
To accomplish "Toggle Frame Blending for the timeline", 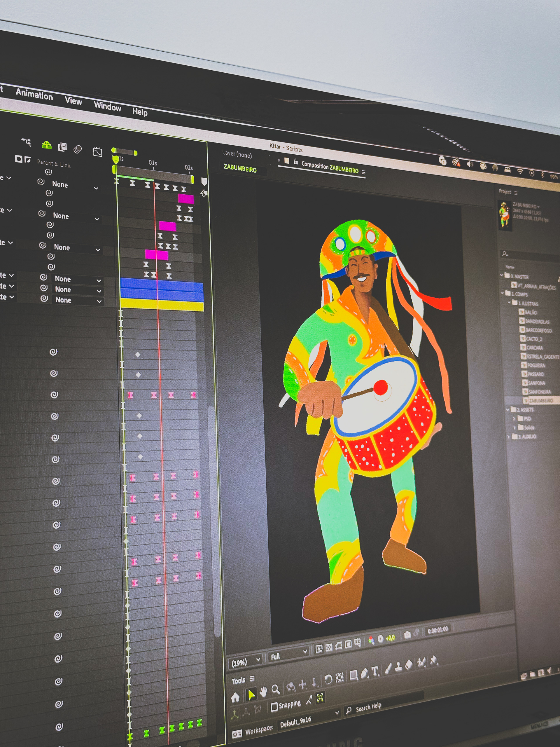I will 62,147.
